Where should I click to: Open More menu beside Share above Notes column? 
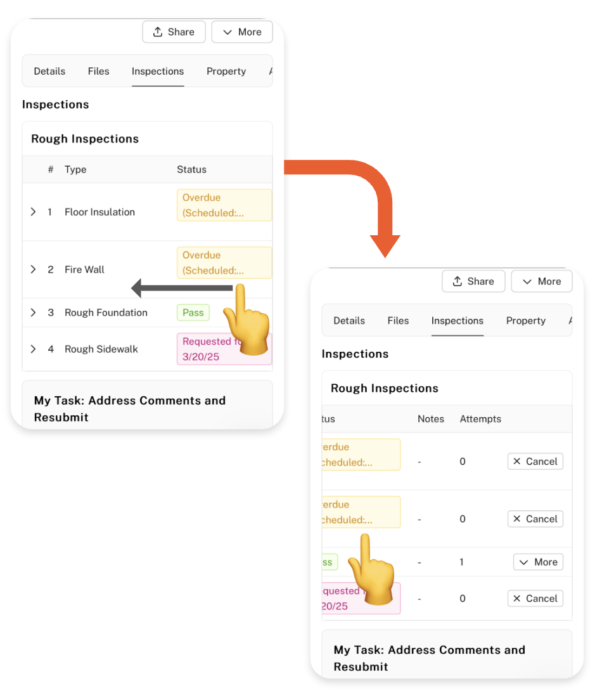tap(541, 282)
